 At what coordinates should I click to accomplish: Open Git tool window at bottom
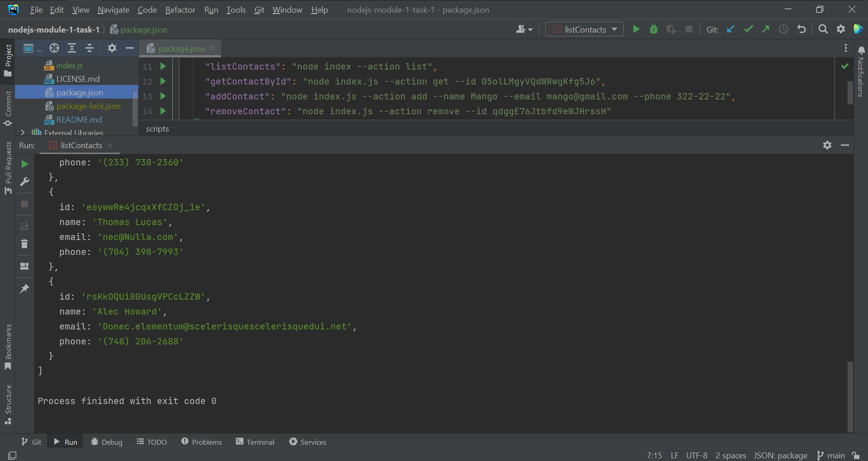[31, 442]
